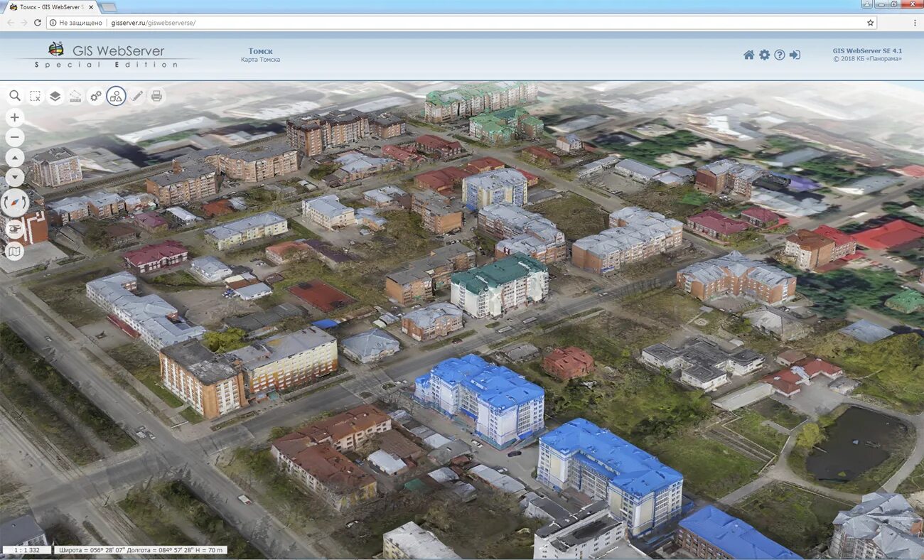Open the map layers panel
The height and width of the screenshot is (560, 924).
point(55,96)
